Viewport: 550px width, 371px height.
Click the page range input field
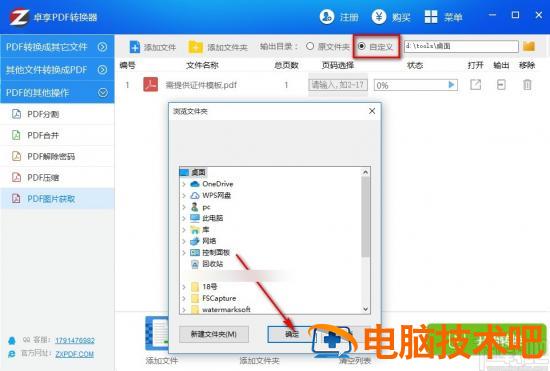point(338,85)
